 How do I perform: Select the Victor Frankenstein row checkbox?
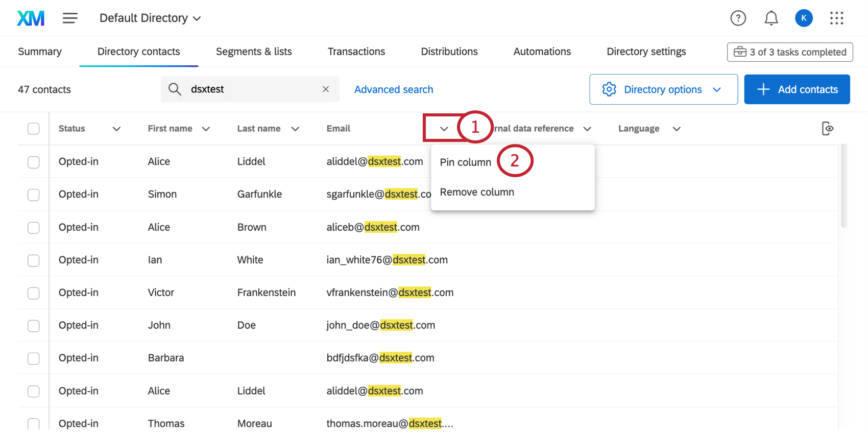pos(34,293)
